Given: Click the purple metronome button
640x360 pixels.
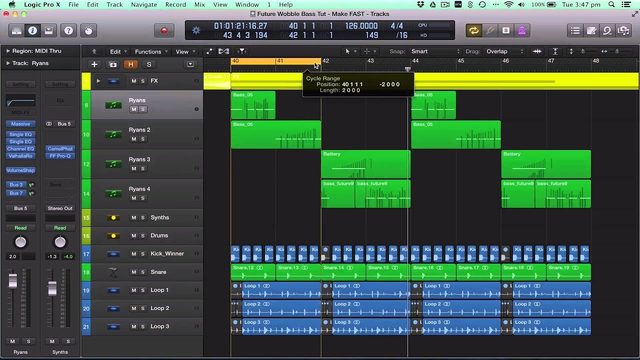Looking at the screenshot, I should 522,31.
